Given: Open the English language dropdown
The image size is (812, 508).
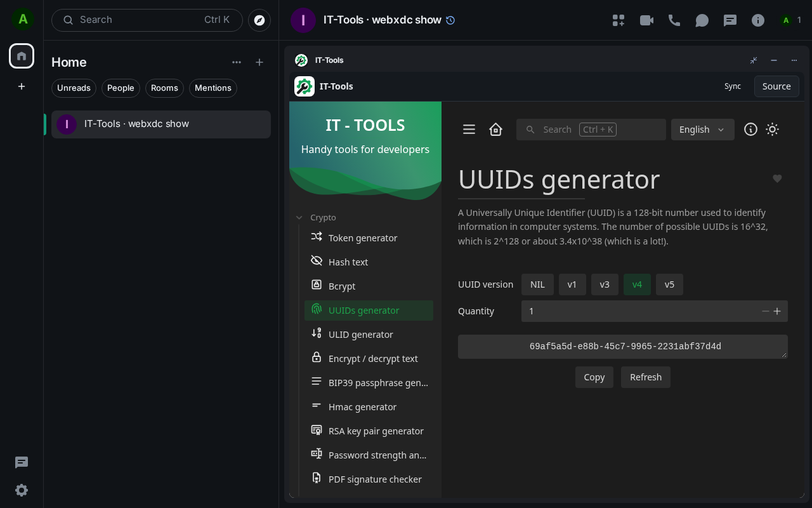Looking at the screenshot, I should tap(703, 130).
